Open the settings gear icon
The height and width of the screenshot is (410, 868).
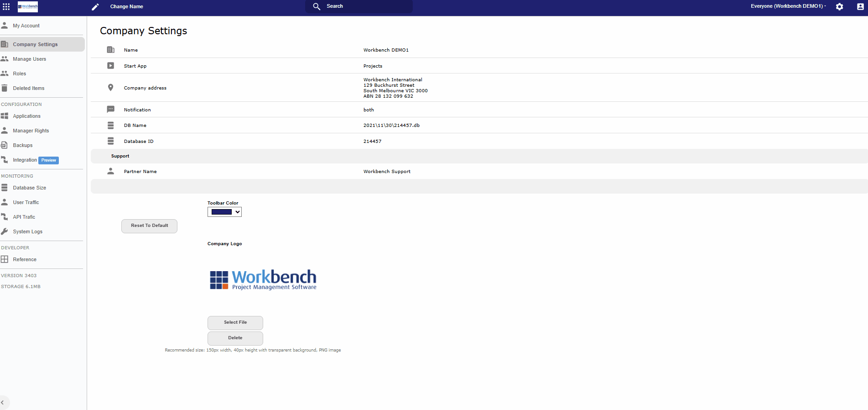coord(839,7)
